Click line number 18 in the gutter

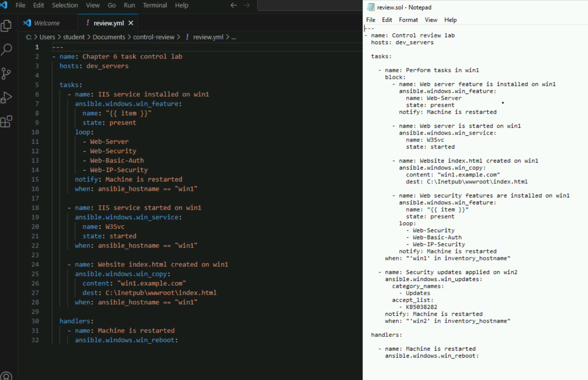pyautogui.click(x=35, y=208)
